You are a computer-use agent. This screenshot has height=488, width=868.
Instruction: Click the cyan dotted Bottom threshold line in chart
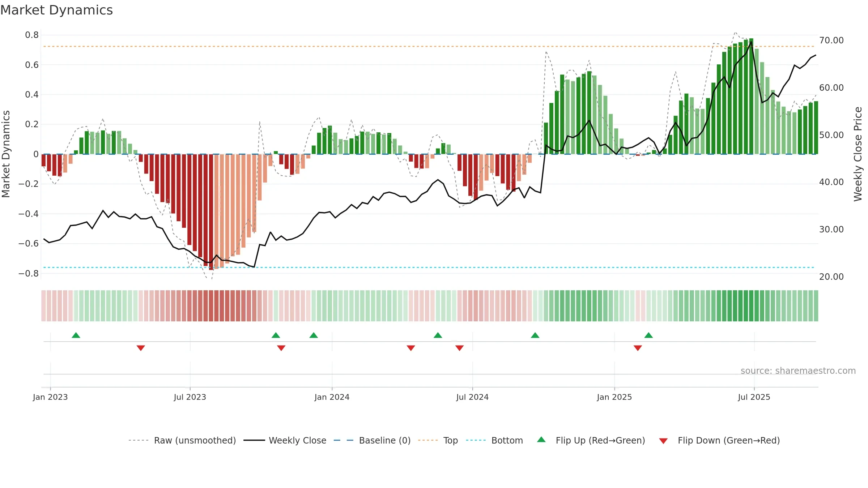(x=429, y=267)
